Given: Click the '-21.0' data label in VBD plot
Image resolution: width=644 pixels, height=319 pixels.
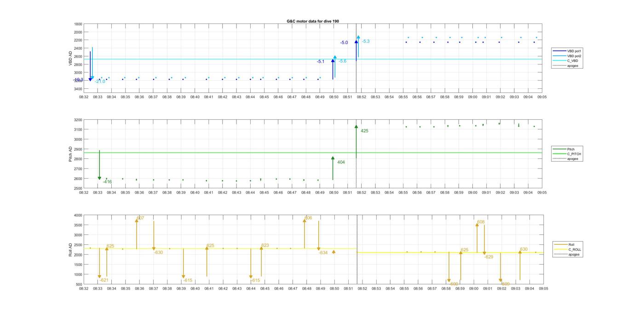Looking at the screenshot, I should (100, 81).
